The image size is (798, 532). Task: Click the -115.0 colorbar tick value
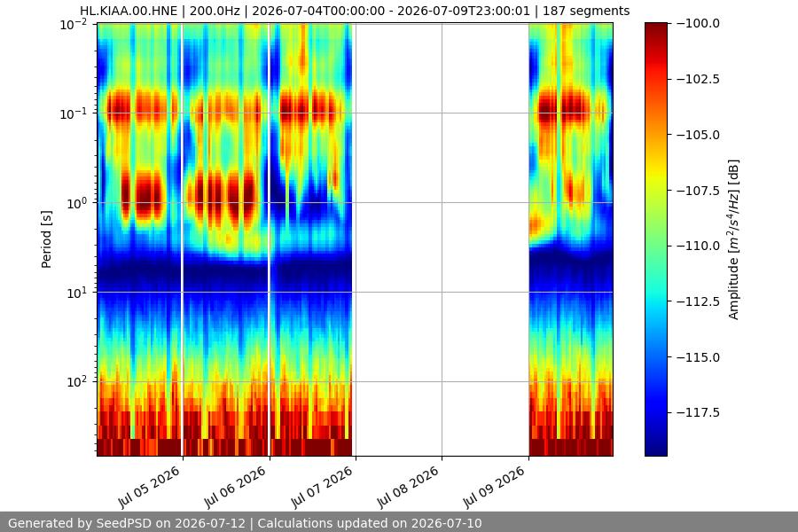(x=699, y=357)
